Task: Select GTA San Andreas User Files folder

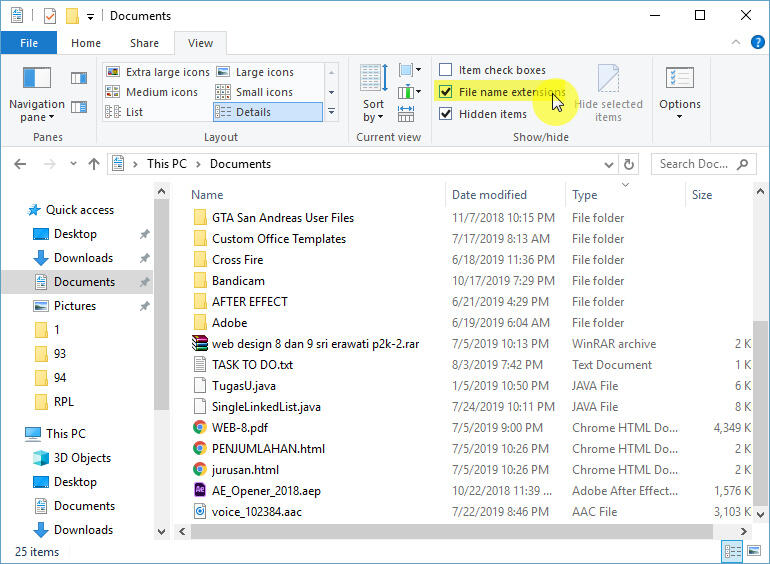Action: (283, 218)
